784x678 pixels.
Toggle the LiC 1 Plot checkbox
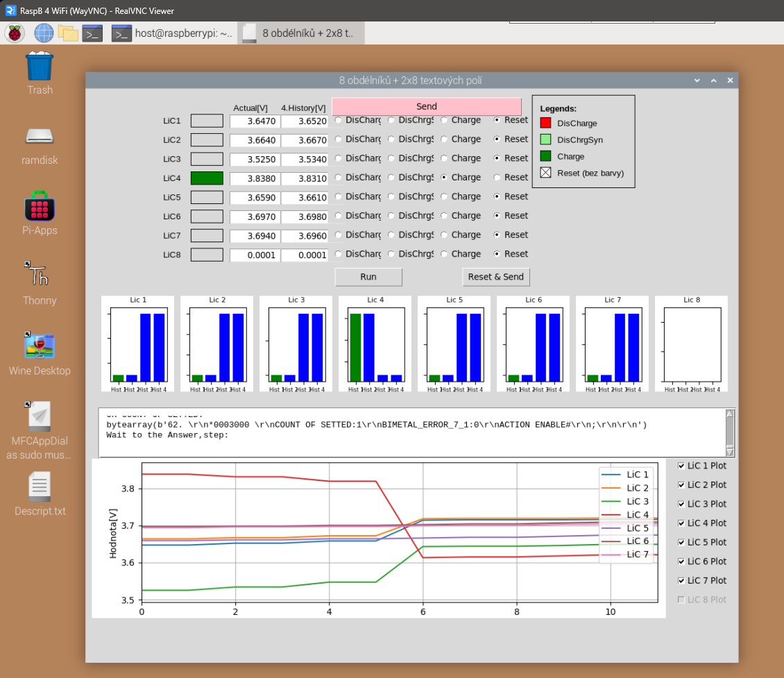[x=682, y=466]
